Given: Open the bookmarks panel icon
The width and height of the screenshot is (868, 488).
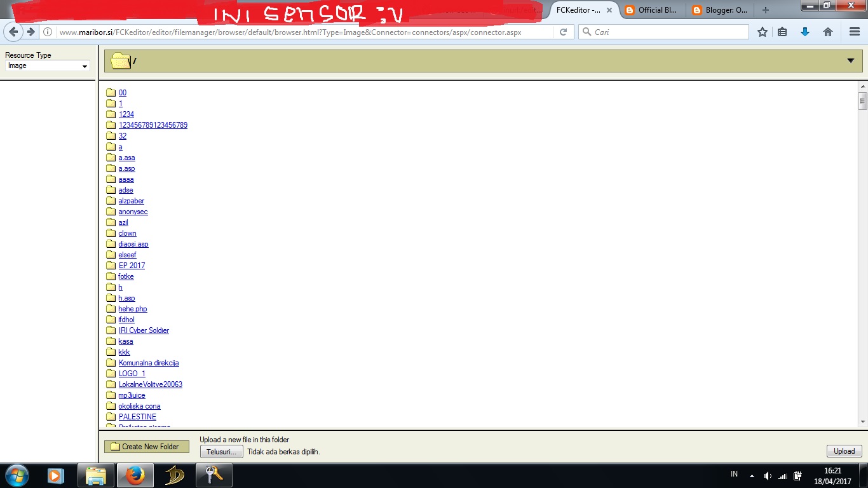Looking at the screenshot, I should pos(782,31).
